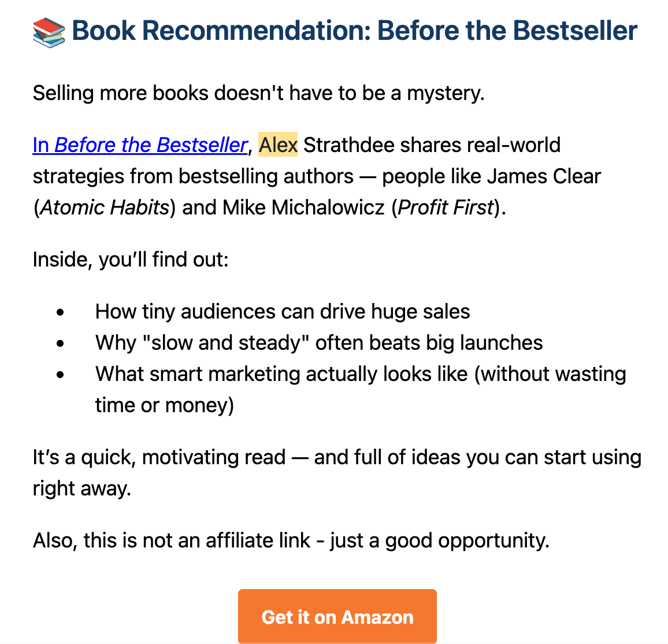Click the italic "Profit First" title
This screenshot has height=644, width=668.
[x=446, y=207]
